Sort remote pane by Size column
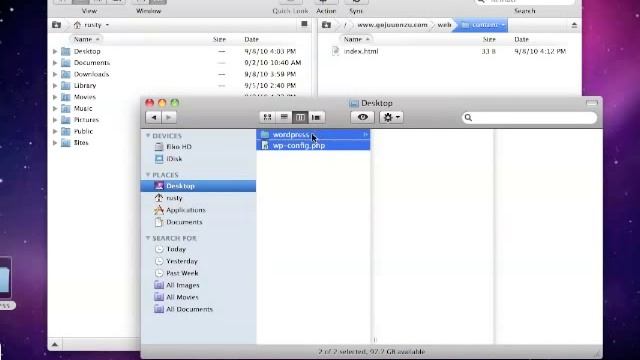Viewport: 640px width, 360px height. click(489, 39)
